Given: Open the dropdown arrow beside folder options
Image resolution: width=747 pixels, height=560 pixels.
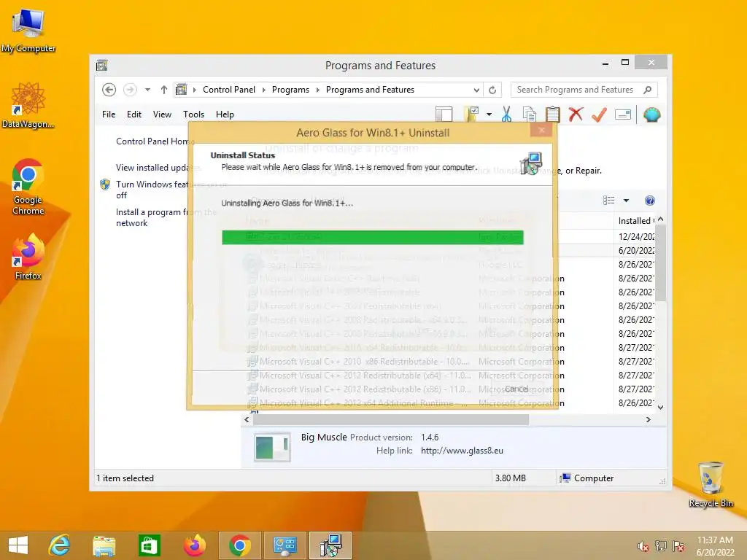Looking at the screenshot, I should tap(489, 114).
